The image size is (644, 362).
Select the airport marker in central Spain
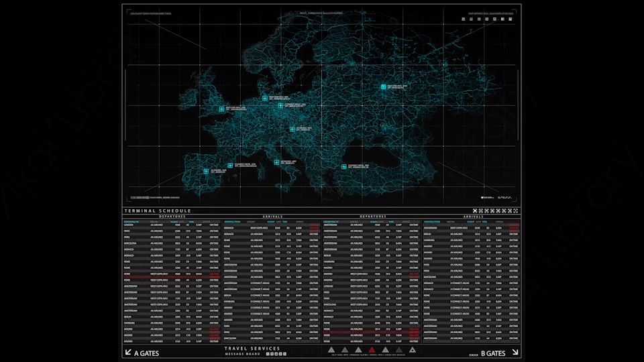click(206, 171)
